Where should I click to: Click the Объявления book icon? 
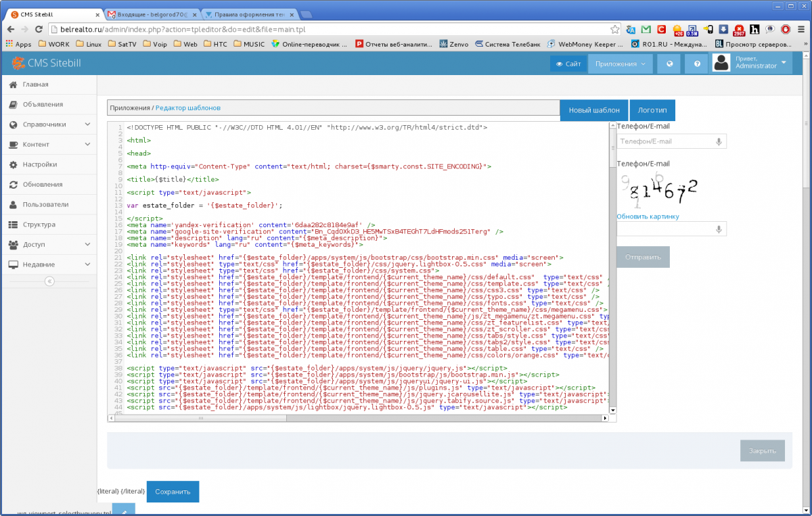tap(13, 104)
